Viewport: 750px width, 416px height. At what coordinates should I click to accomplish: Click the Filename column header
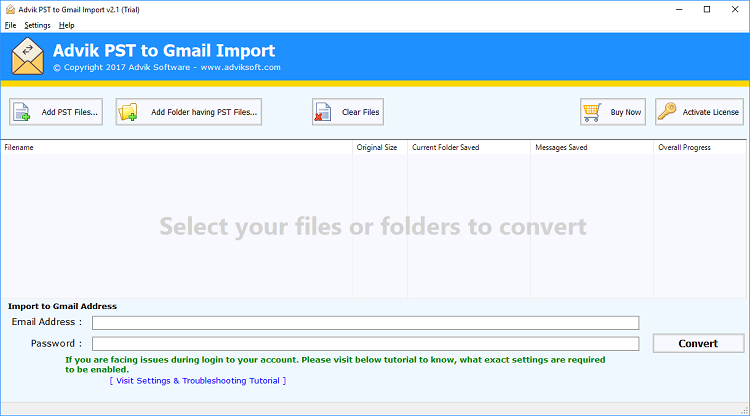click(176, 147)
